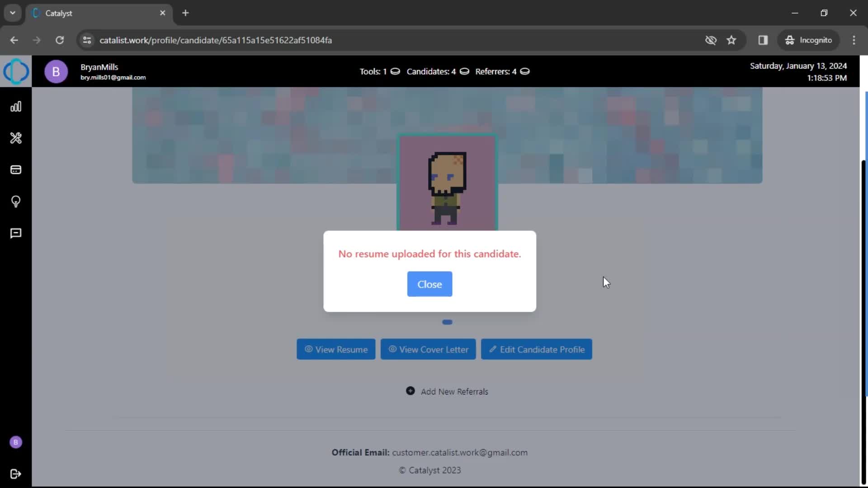Open the wallet/billing icon in sidebar
This screenshot has width=868, height=488.
pyautogui.click(x=15, y=170)
